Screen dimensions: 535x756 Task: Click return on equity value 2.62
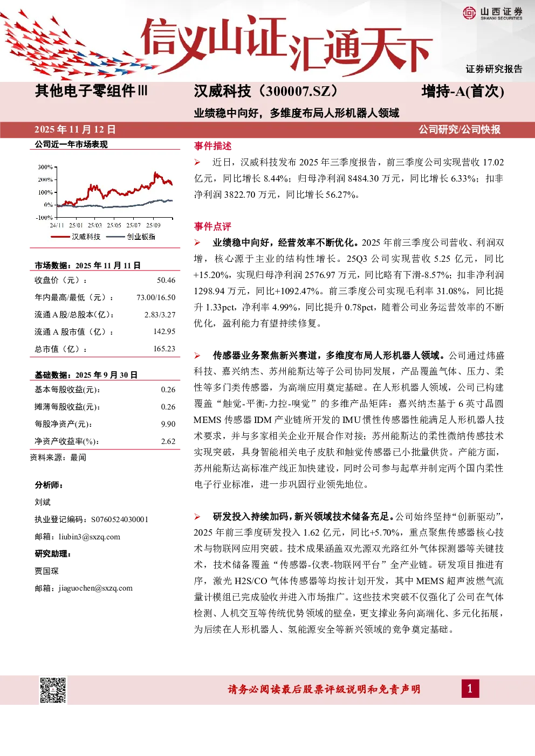tap(168, 441)
